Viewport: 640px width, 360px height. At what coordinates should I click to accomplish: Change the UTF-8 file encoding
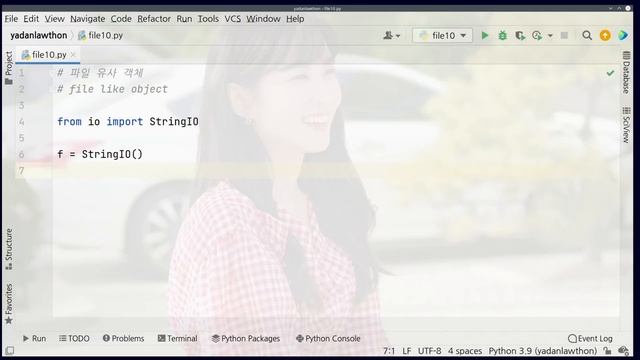point(429,351)
